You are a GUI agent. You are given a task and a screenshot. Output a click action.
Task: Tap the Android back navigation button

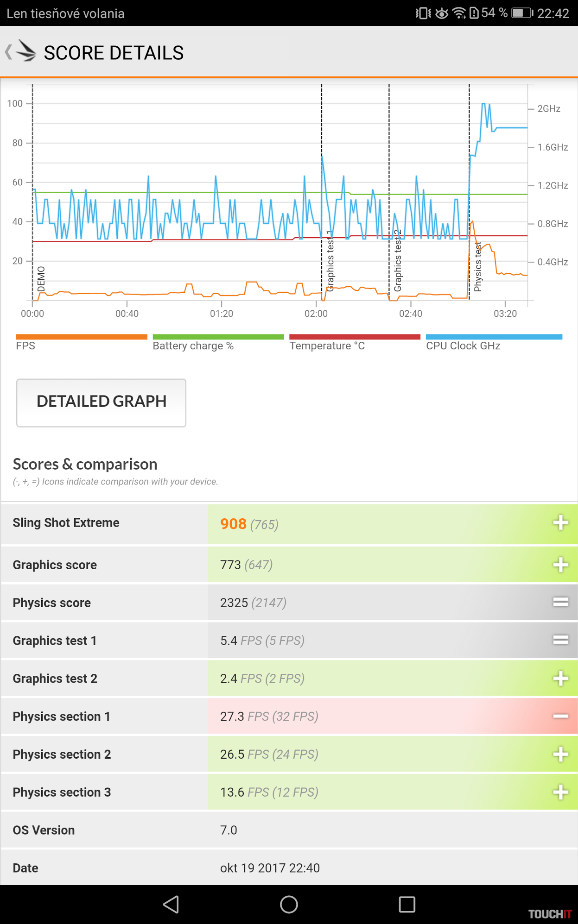click(x=171, y=904)
